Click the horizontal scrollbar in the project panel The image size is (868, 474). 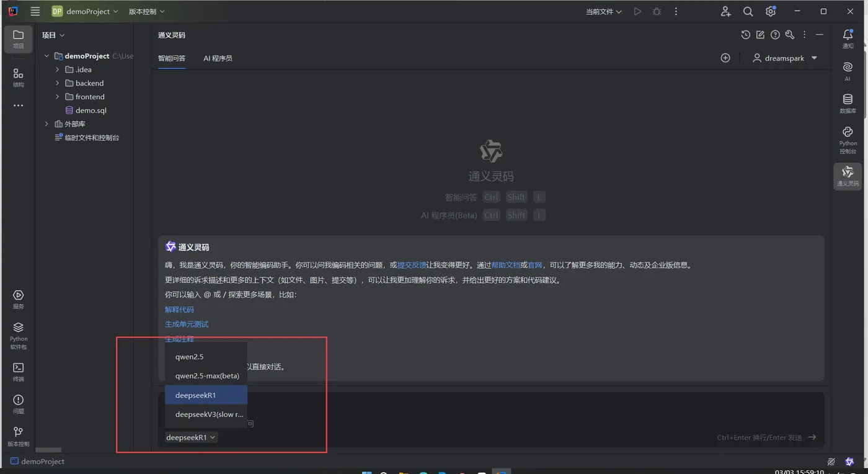point(48,450)
